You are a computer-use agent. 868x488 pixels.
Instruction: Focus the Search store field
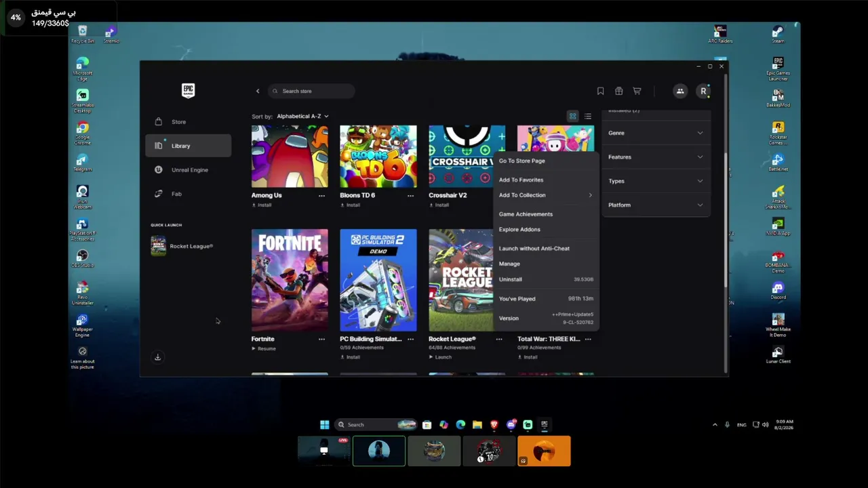pyautogui.click(x=311, y=91)
